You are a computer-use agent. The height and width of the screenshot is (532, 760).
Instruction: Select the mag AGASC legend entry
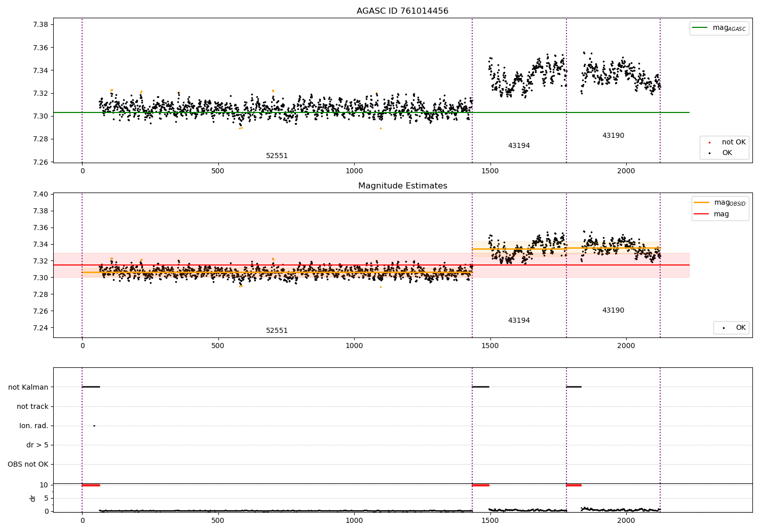[719, 28]
